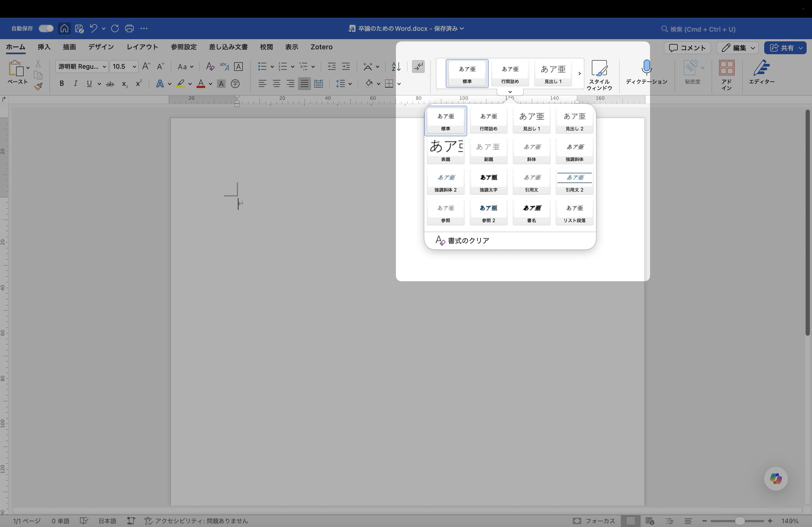Select the Bold formatting icon

[x=62, y=83]
